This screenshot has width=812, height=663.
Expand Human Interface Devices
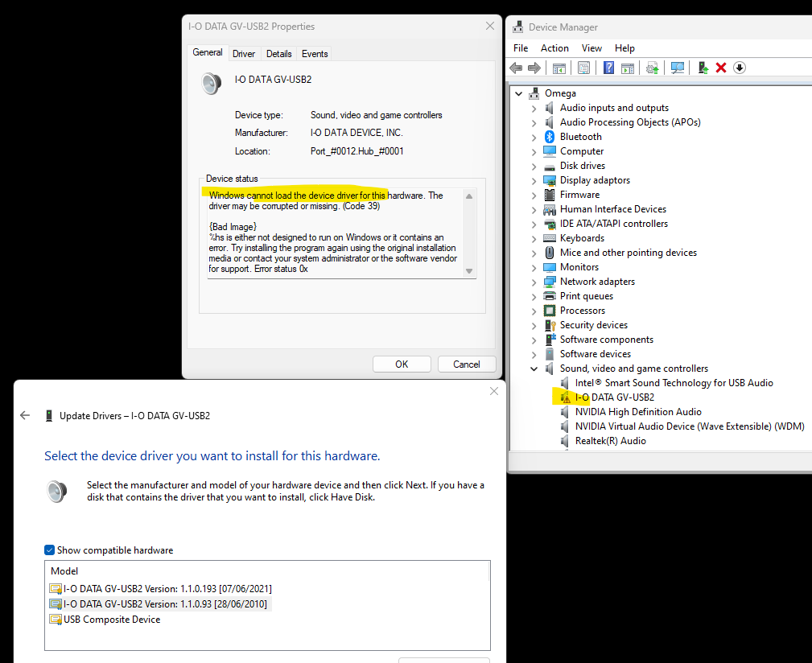[534, 210]
